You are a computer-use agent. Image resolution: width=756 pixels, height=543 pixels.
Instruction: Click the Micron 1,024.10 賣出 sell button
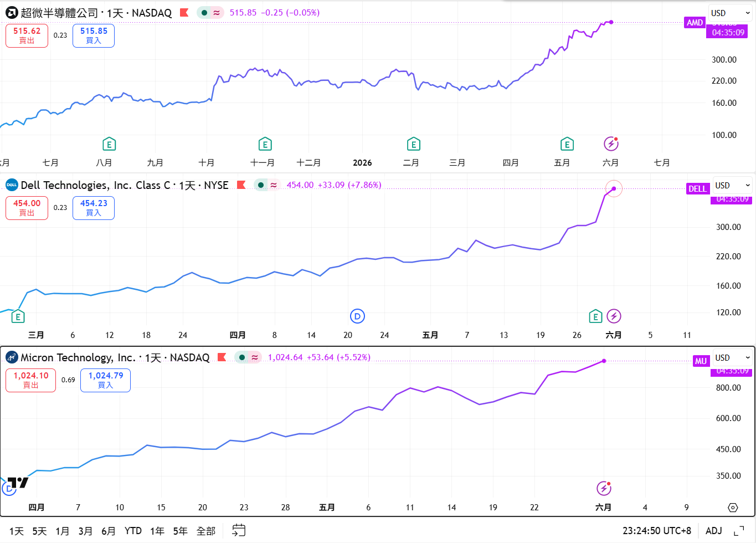(31, 380)
